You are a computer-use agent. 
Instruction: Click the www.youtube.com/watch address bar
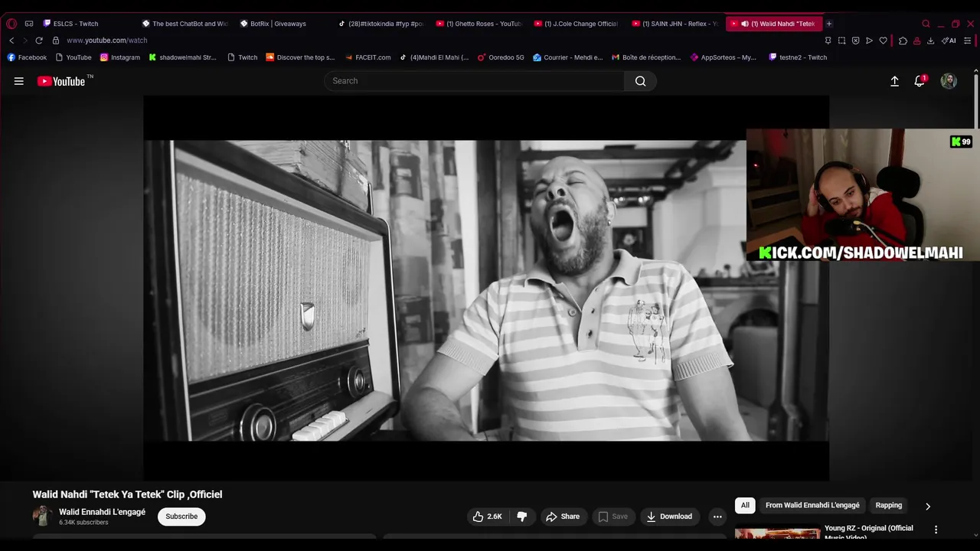click(x=106, y=41)
